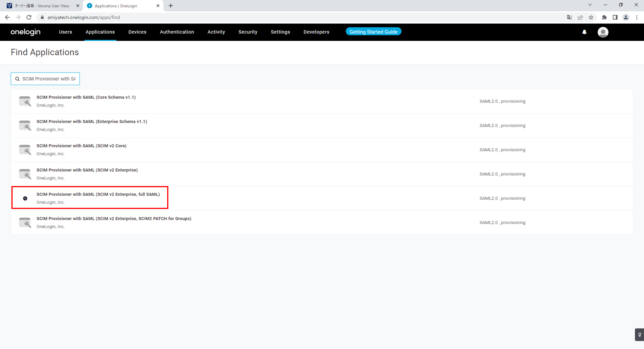Click SAML2.0, provisioning in SCIM v2 Core row
This screenshot has height=349, width=644.
[502, 150]
